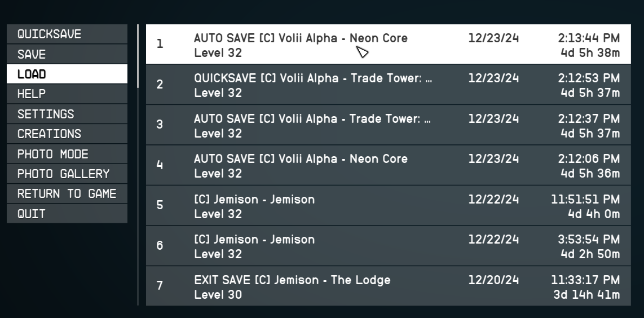Viewport: 644px width, 318px height.
Task: Load auto save slot 1 Neon Core
Action: pos(388,44)
